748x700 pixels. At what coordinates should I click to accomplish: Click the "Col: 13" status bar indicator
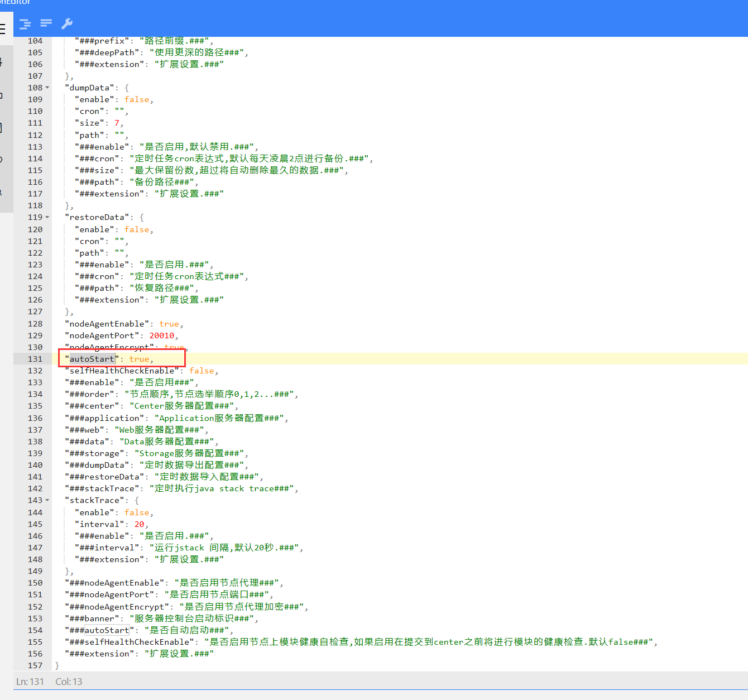(x=69, y=682)
